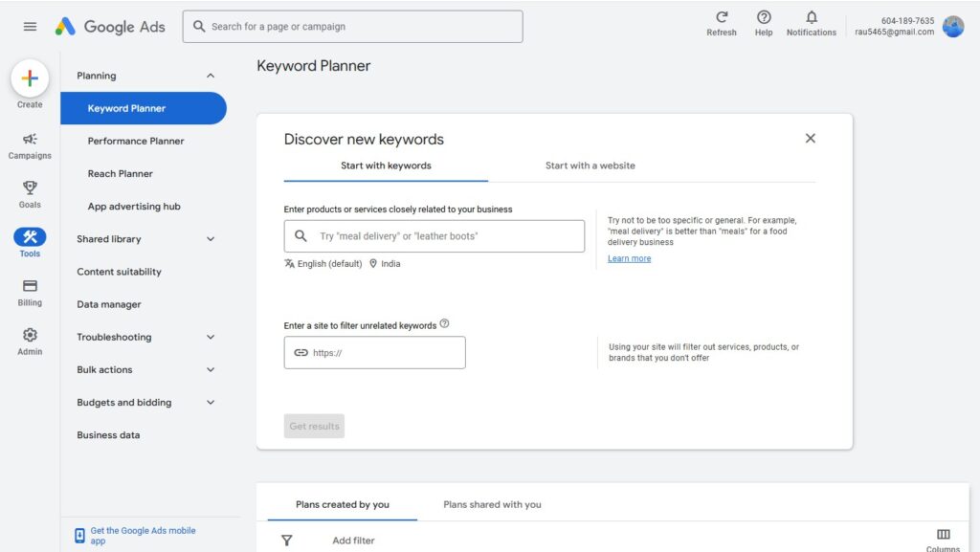Open the hamburger main menu
The width and height of the screenshot is (980, 552).
[x=30, y=26]
